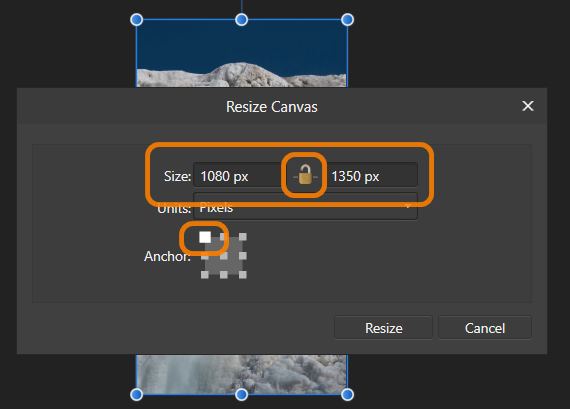Select the bottom-center anchor point
570x409 pixels.
pos(224,275)
